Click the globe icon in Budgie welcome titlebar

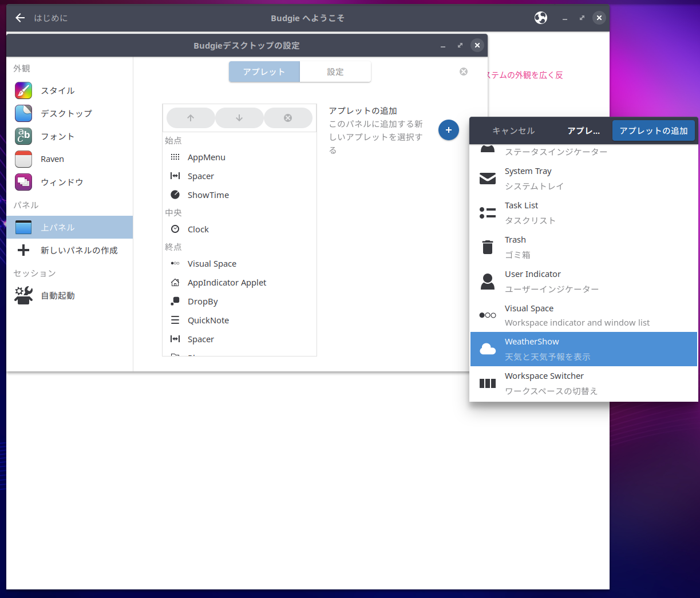click(x=541, y=18)
